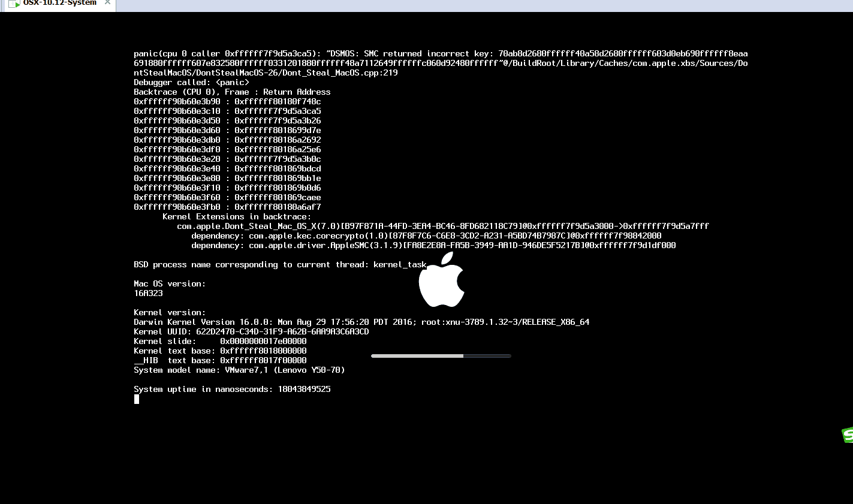
Task: Click the 'Dont_Steal_MacOS.cpp:219' source path line
Action: [x=266, y=73]
